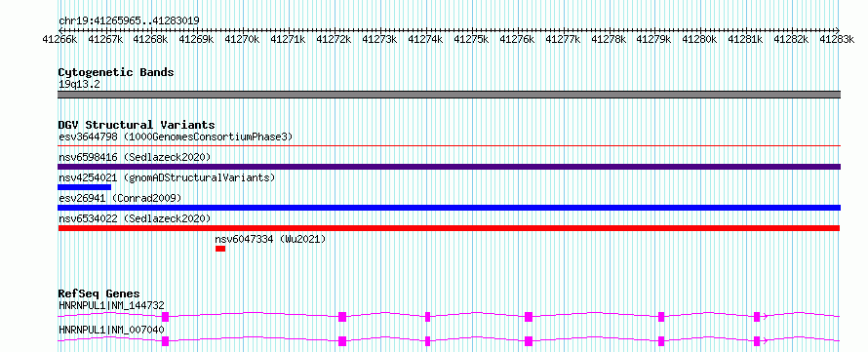Click the DGV Structural Variants track title
868x352 pixels.
[x=137, y=125]
